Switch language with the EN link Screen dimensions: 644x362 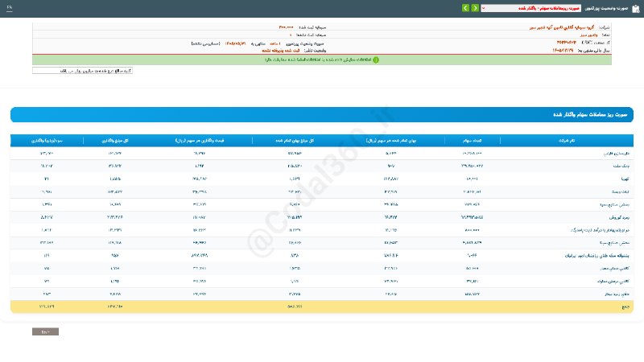(10, 7)
